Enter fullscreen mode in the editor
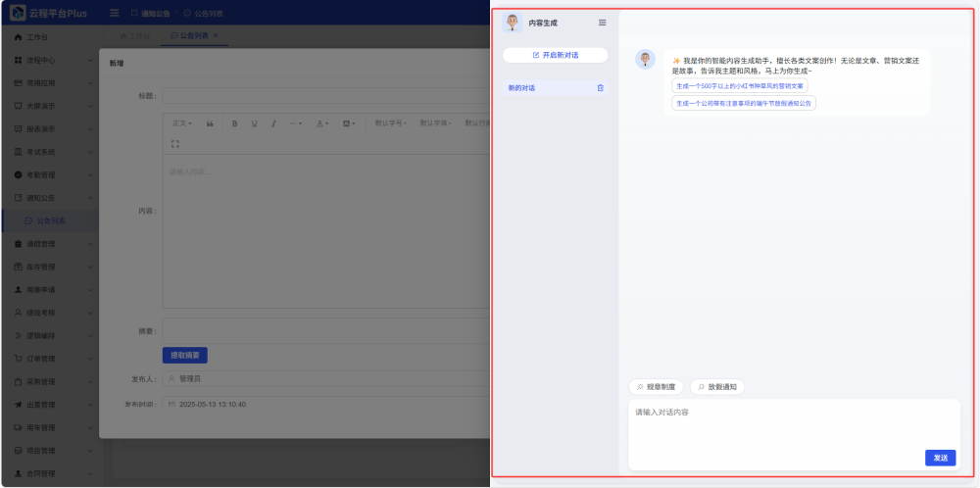 [x=175, y=144]
